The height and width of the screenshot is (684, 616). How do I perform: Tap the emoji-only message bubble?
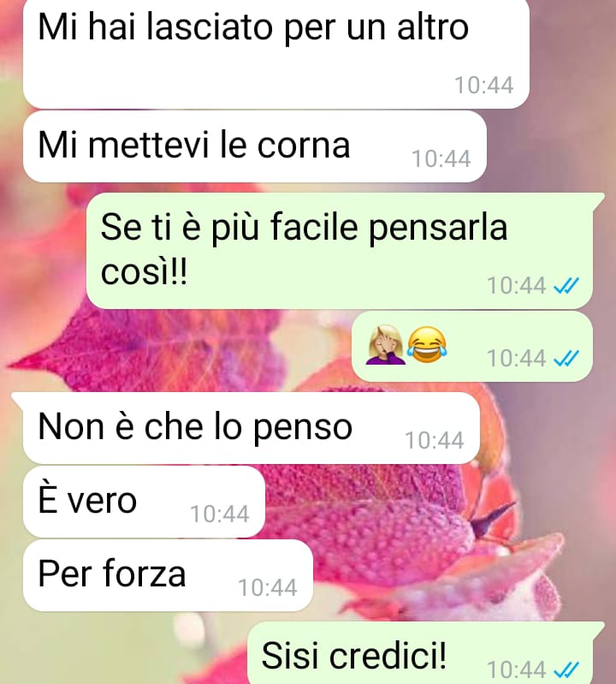click(472, 347)
